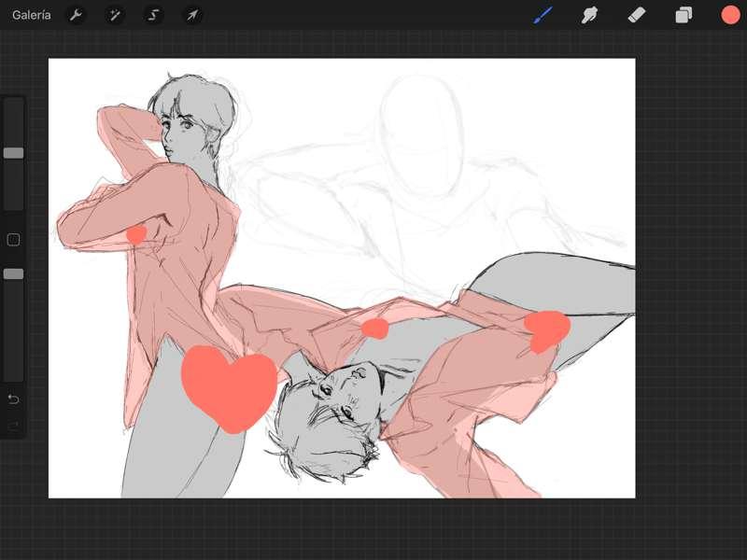Select the Eraser tool

pos(637,15)
